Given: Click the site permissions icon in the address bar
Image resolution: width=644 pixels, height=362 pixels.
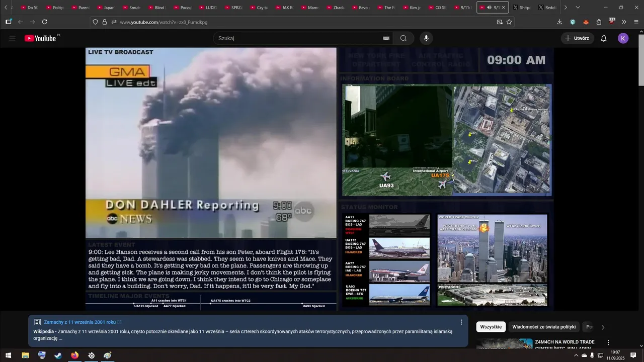Looking at the screenshot, I should [x=114, y=22].
